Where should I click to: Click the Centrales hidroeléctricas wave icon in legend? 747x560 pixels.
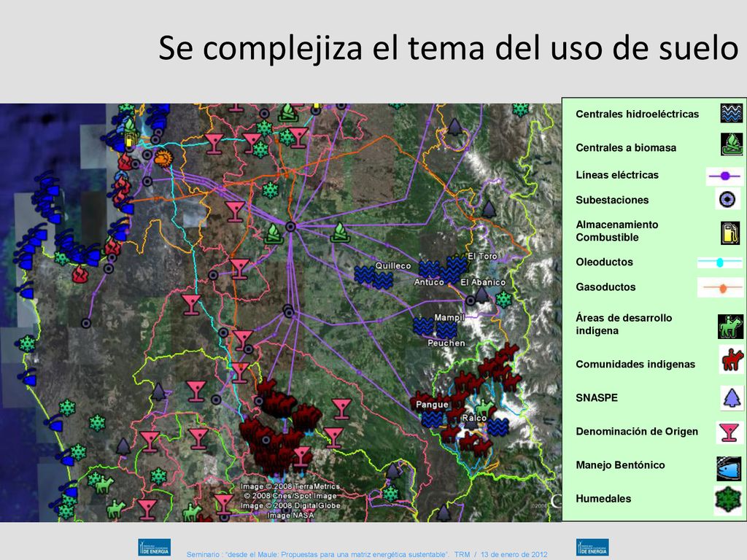point(731,113)
